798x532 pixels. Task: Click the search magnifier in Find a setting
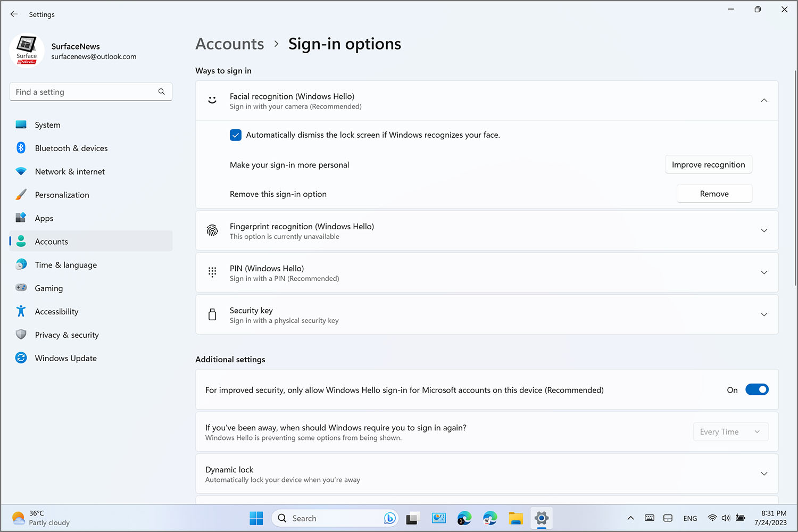161,92
